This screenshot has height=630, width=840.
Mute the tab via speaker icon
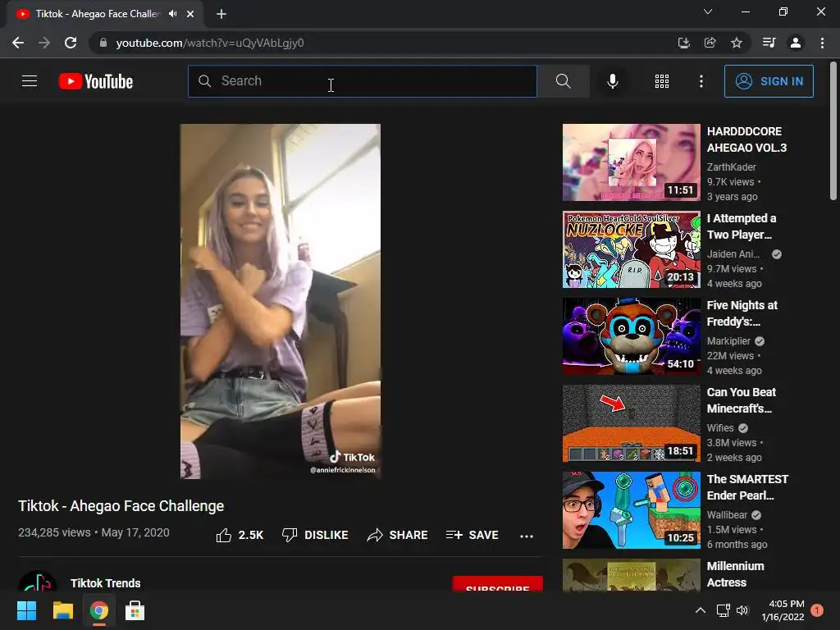click(x=172, y=14)
